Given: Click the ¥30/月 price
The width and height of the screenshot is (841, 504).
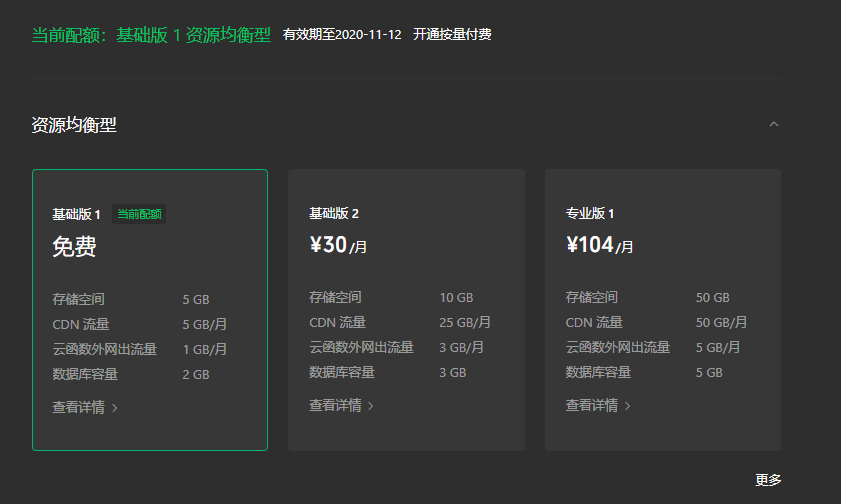Looking at the screenshot, I should point(338,245).
